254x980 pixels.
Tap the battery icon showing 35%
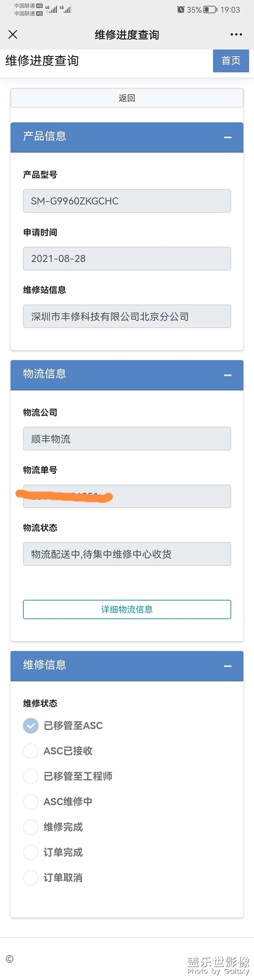click(210, 10)
